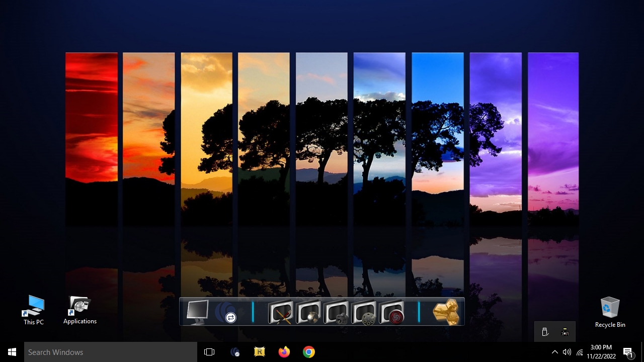Viewport: 644px width, 362px height.
Task: Open the This PC desktop shortcut
Action: click(34, 310)
